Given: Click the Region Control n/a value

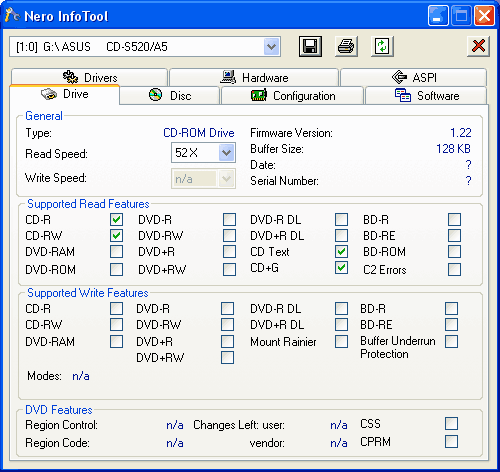Looking at the screenshot, I should (175, 425).
